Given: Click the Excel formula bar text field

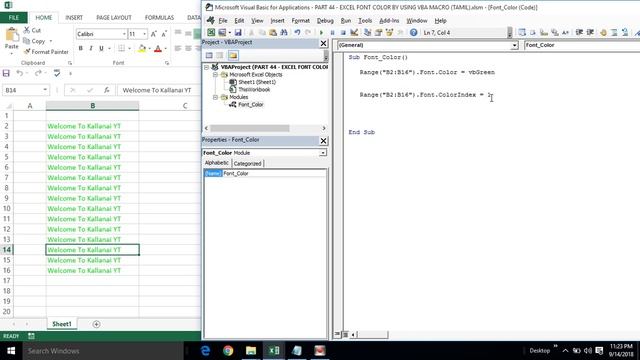Looking at the screenshot, I should [x=159, y=90].
